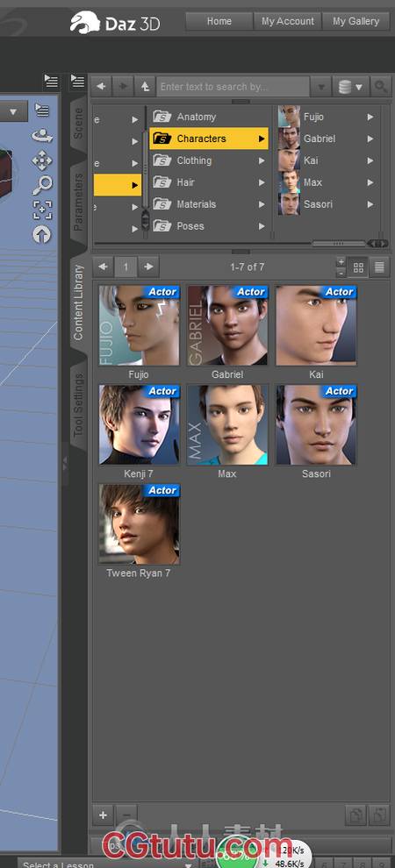395x868 pixels.
Task: Expand the Clothing folder arrow
Action: 262,160
